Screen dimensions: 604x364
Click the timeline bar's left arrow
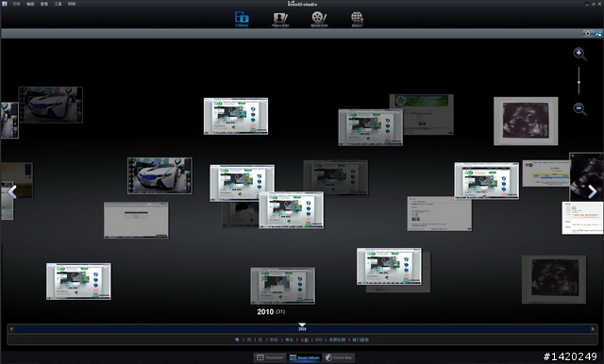pos(11,329)
